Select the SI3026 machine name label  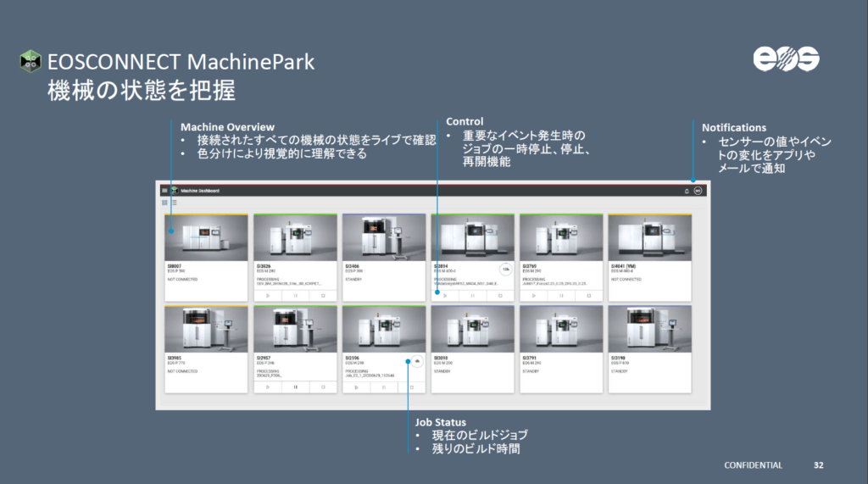pyautogui.click(x=264, y=266)
